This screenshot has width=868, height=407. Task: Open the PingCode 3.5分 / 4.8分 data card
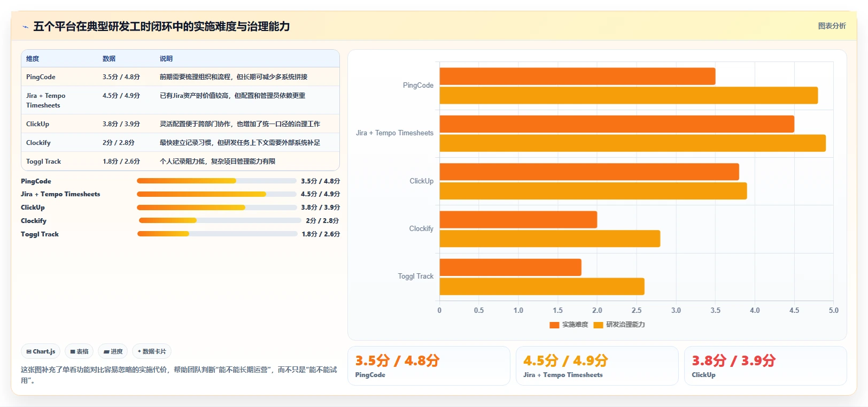coord(429,366)
